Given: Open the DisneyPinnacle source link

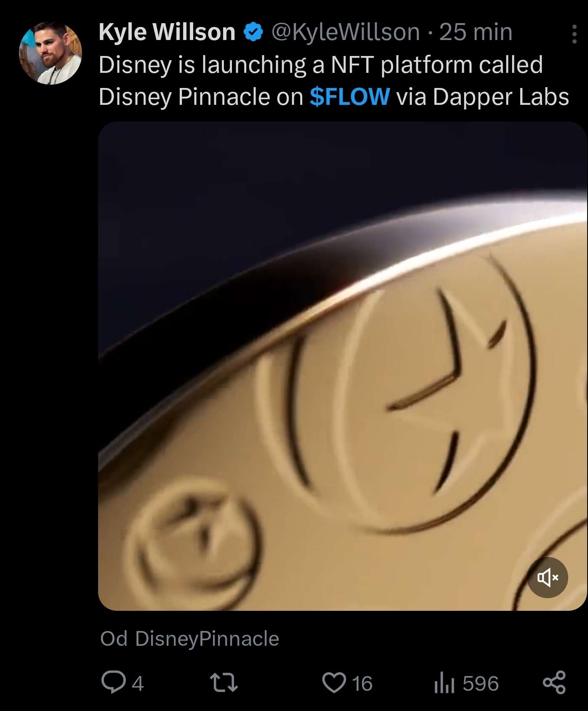Looking at the screenshot, I should [x=207, y=639].
